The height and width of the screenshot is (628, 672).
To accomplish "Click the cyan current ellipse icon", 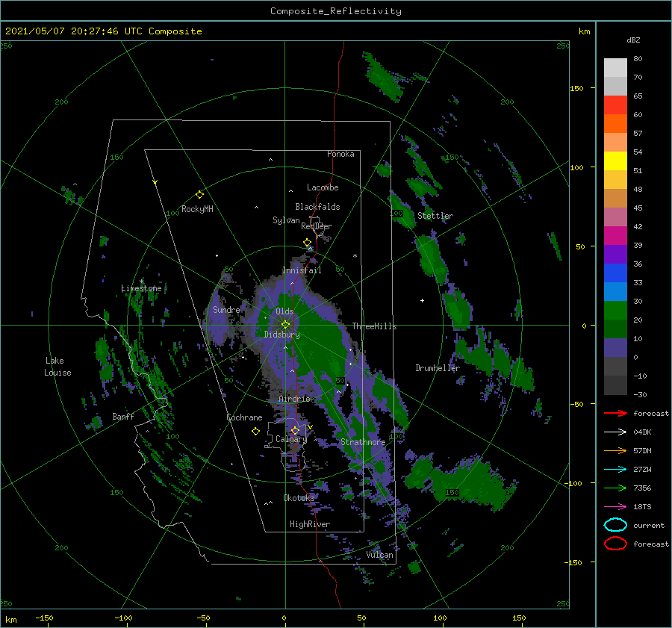I will (x=615, y=525).
